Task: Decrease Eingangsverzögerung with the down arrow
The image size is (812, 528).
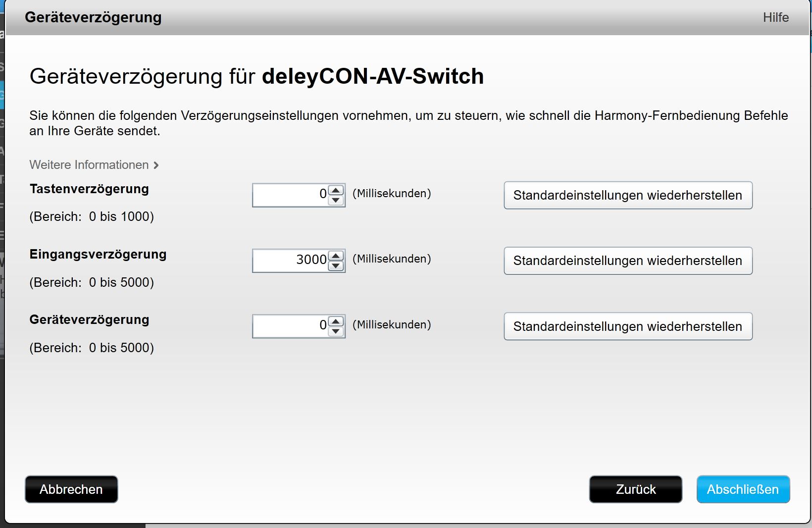Action: pyautogui.click(x=336, y=266)
